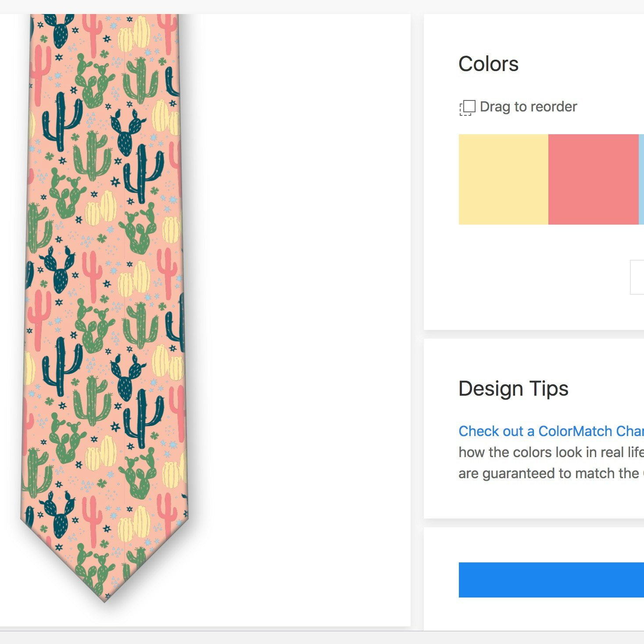Click the empty white swatch outline on right

pos(638,278)
